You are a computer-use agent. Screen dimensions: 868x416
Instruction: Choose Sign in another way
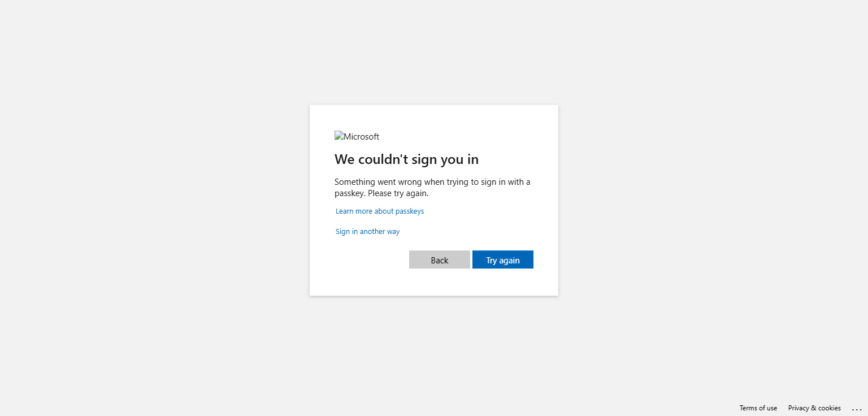[368, 231]
